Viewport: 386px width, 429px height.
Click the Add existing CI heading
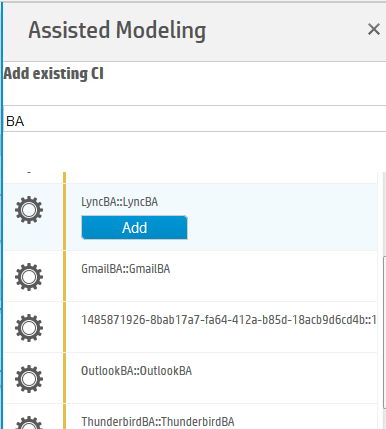54,73
